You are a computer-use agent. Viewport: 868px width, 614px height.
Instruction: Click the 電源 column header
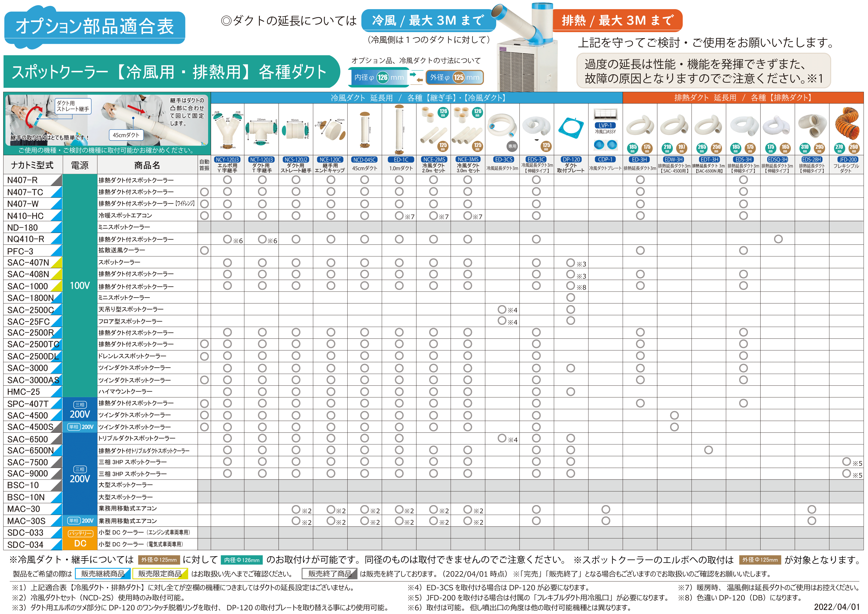click(x=80, y=165)
